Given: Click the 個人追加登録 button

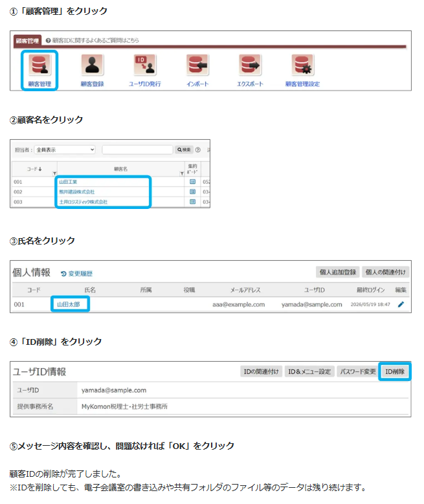Looking at the screenshot, I should [338, 272].
